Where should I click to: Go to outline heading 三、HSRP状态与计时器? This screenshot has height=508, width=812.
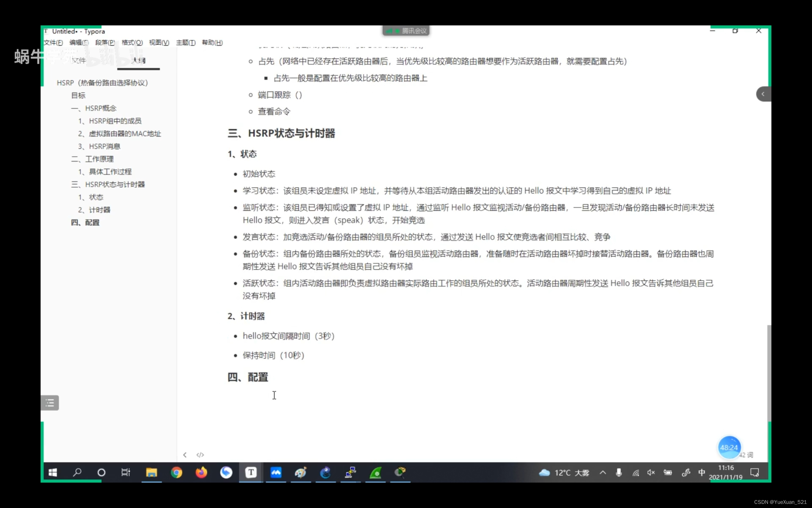[108, 184]
